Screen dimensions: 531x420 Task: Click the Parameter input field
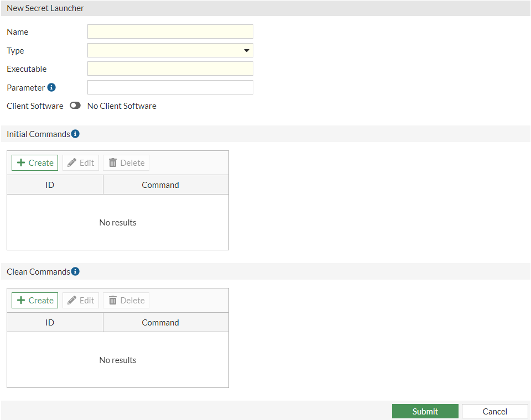pyautogui.click(x=170, y=87)
